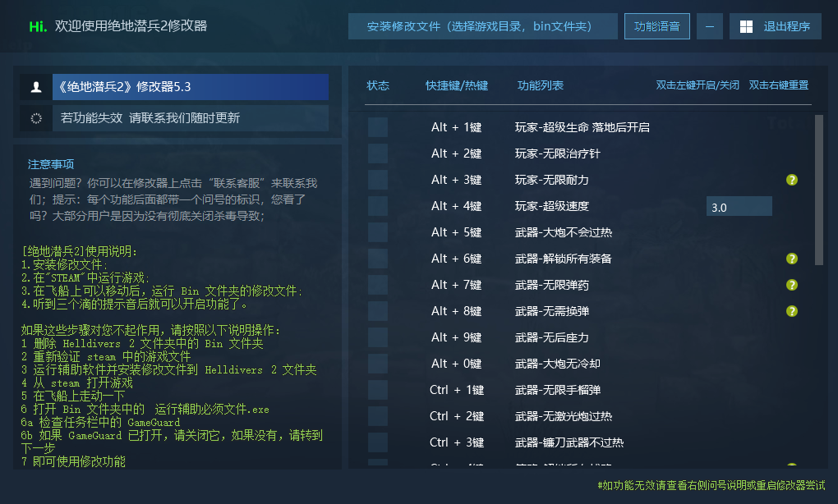The height and width of the screenshot is (504, 838).
Task: Click the instruction line 7 即可使用修改功能
Action: tap(73, 461)
